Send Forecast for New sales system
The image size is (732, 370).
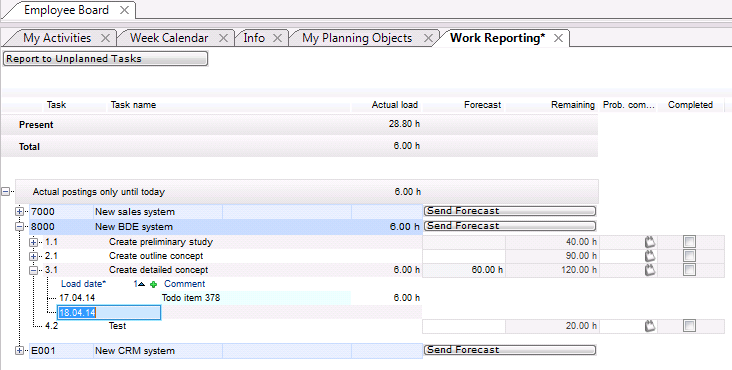click(x=510, y=211)
